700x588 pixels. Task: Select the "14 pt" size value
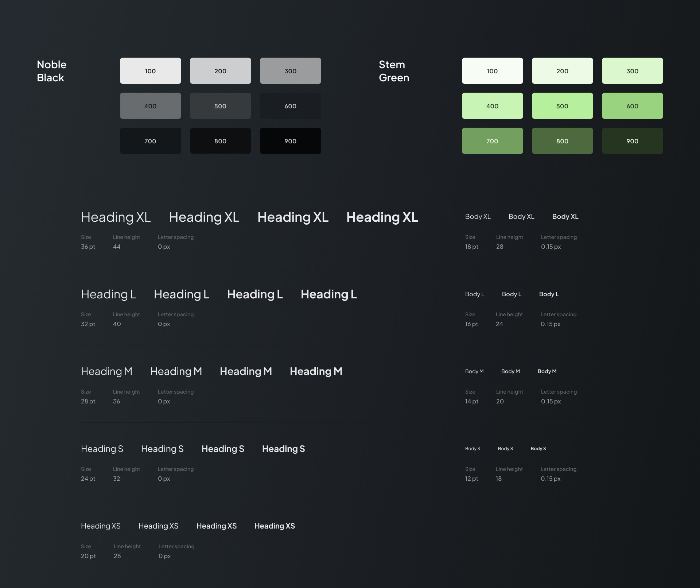[x=471, y=402]
